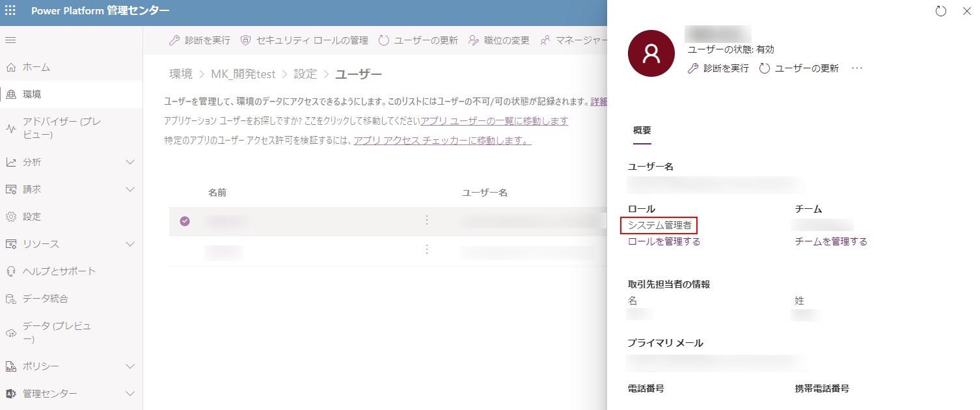Select the 概要 tab
The image size is (980, 410).
pyautogui.click(x=642, y=131)
